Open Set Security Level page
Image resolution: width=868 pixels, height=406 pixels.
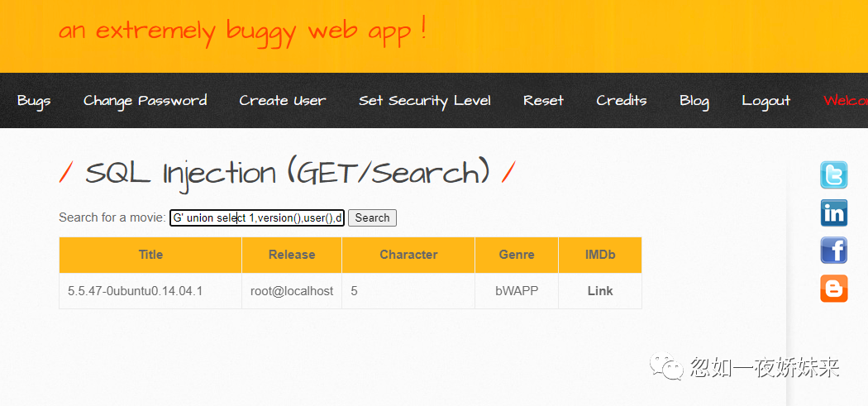425,101
